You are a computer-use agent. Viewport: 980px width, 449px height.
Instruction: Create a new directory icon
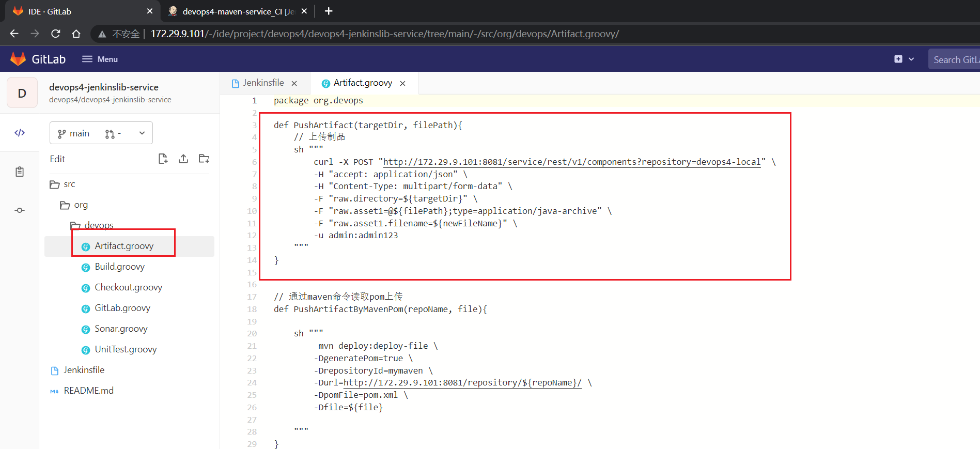point(204,159)
